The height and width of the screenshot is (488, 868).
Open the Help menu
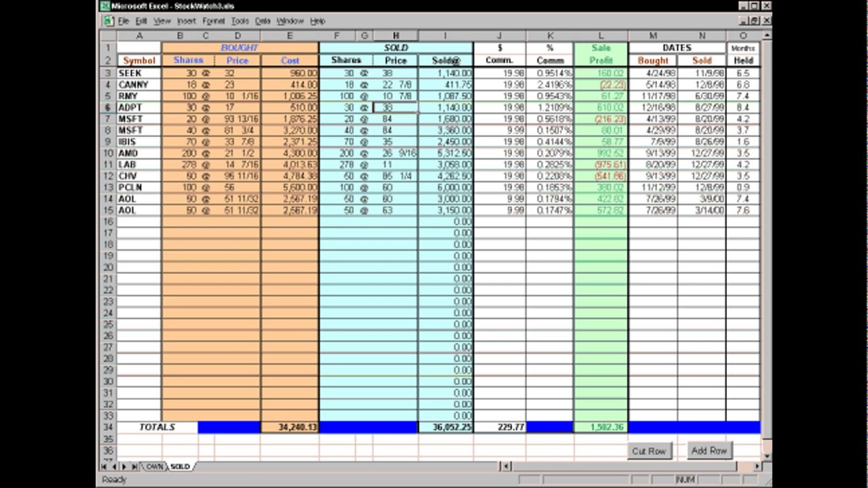(x=318, y=21)
